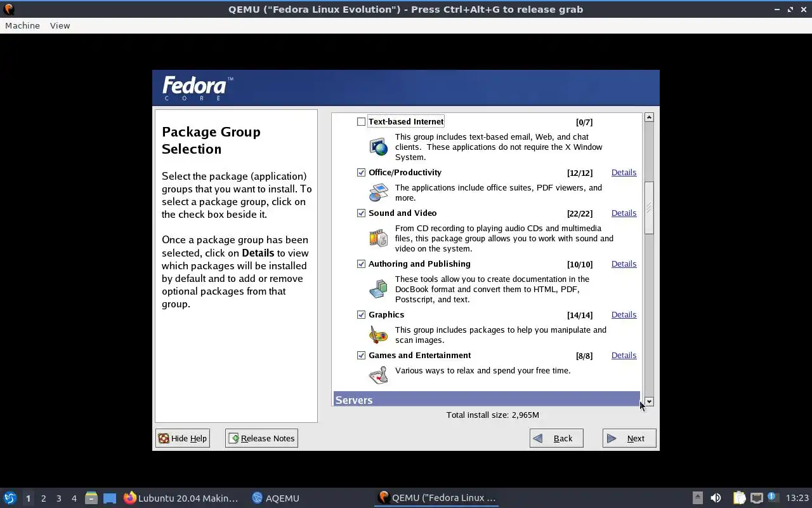The image size is (812, 508).
Task: Uncheck the Graphics checkbox
Action: pos(361,314)
